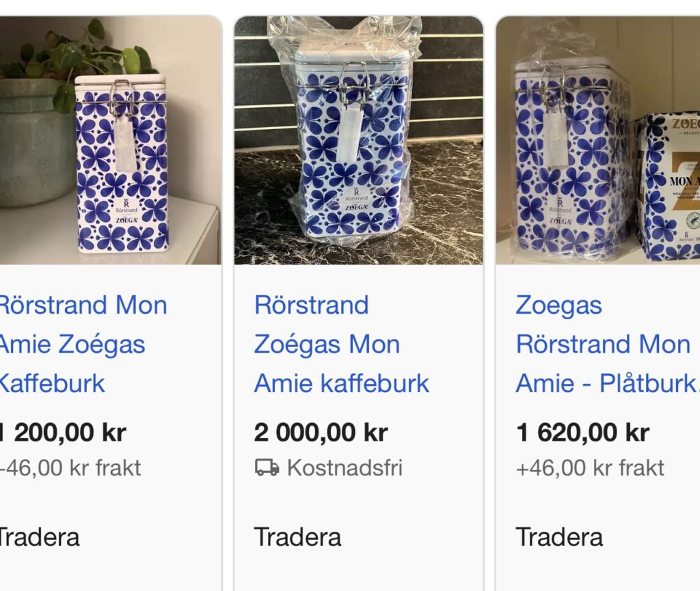Open the first tin photo beside the plant

point(109,140)
